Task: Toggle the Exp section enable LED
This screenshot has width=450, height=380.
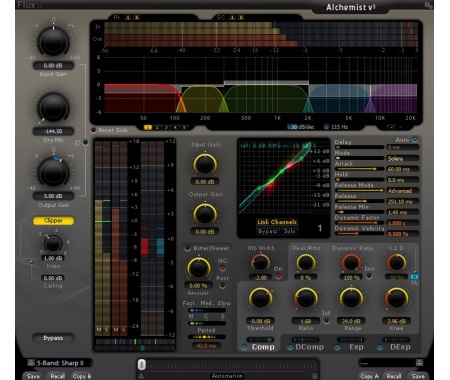Action: (337, 347)
